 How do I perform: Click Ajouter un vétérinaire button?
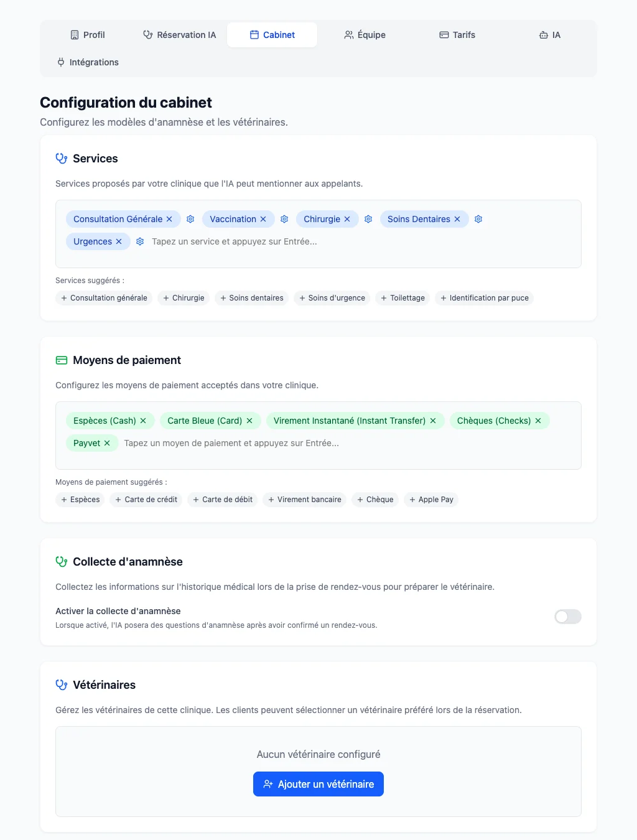tap(318, 784)
